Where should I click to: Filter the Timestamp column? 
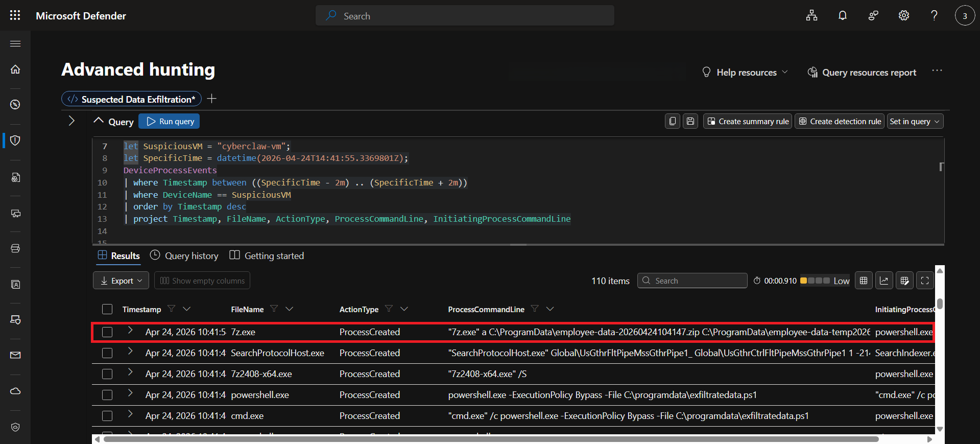[x=172, y=309]
